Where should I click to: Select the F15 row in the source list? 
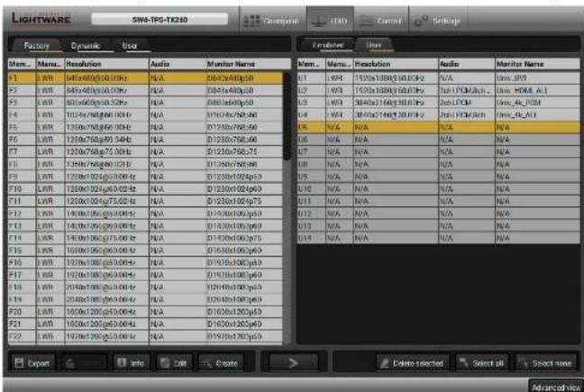[145, 251]
